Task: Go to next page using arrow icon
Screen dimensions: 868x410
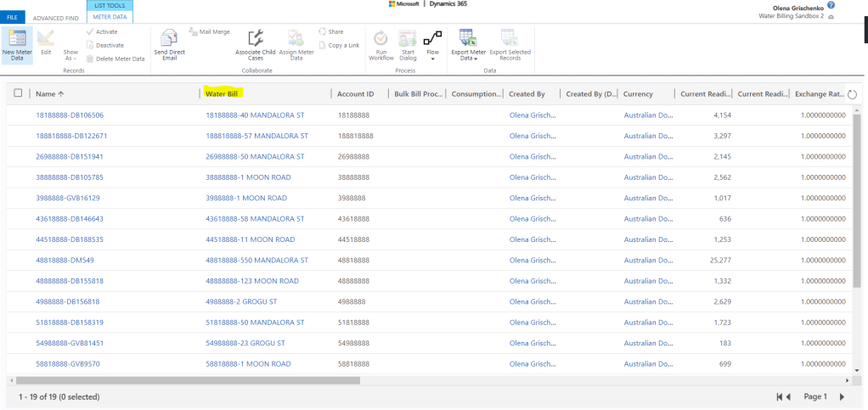Action: click(842, 396)
